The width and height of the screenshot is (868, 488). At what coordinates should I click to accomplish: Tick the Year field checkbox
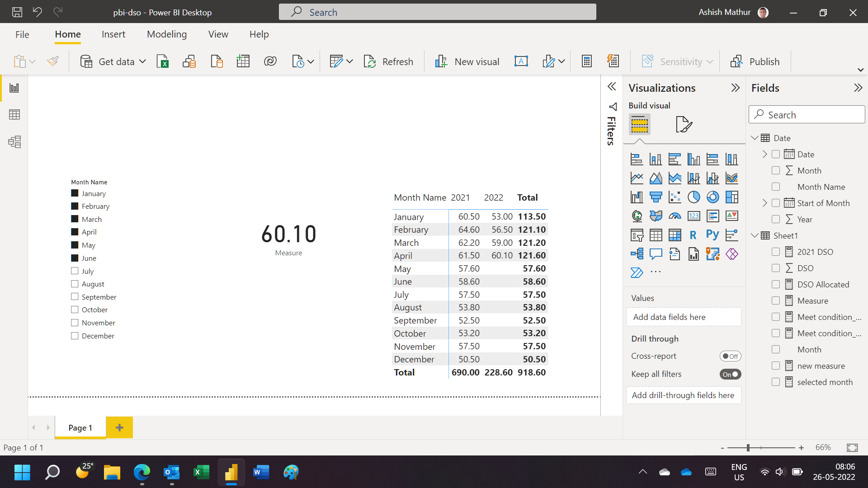(776, 220)
